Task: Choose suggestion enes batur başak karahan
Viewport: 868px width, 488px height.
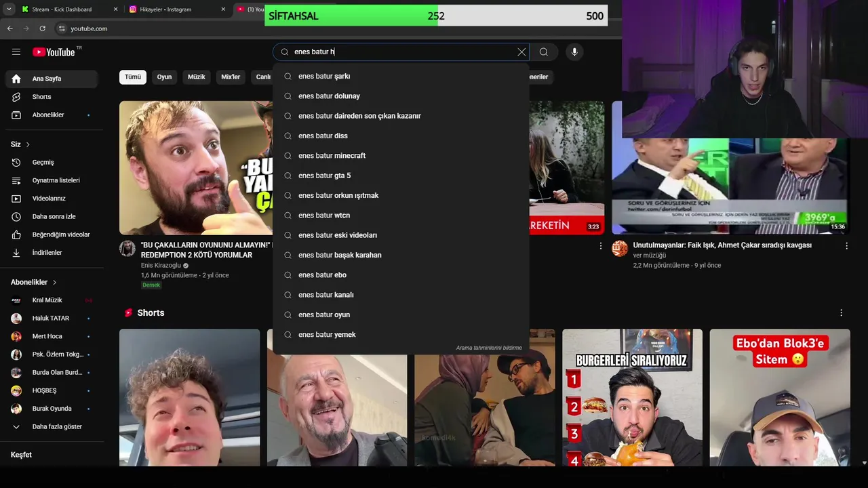Action: tap(401, 256)
